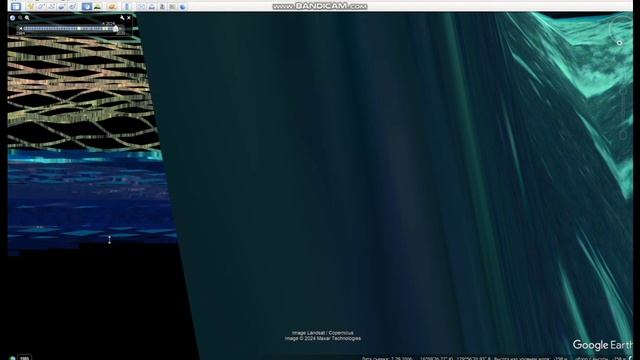Email the current view
The image size is (640, 360).
[x=141, y=7]
